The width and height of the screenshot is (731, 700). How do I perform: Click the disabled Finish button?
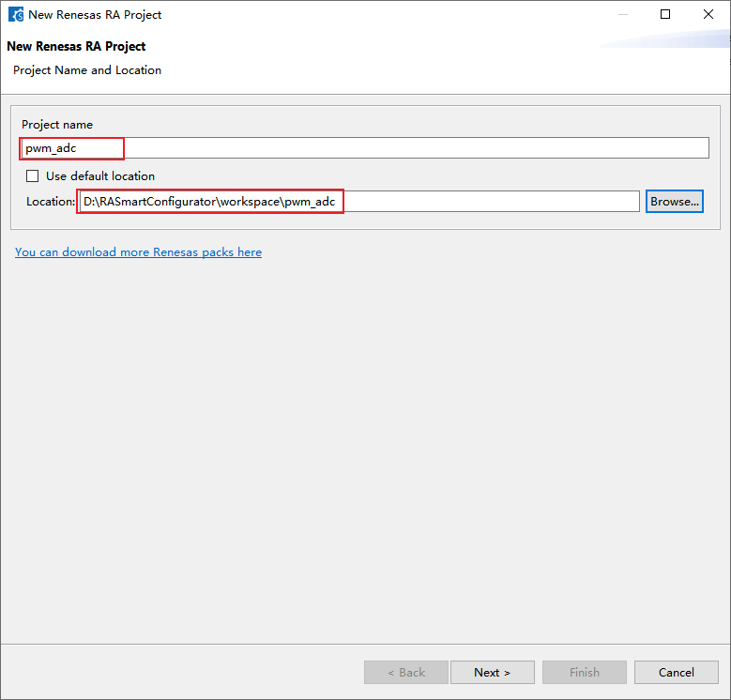pos(584,672)
